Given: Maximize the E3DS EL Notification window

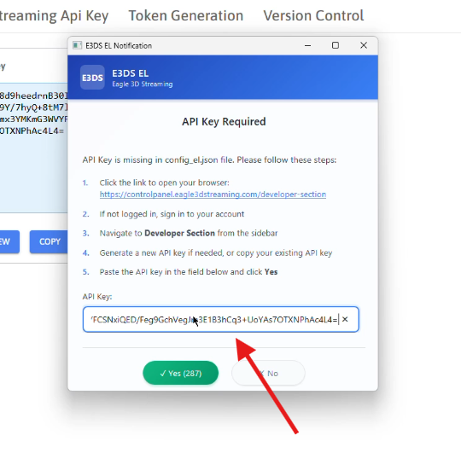Looking at the screenshot, I should click(336, 45).
